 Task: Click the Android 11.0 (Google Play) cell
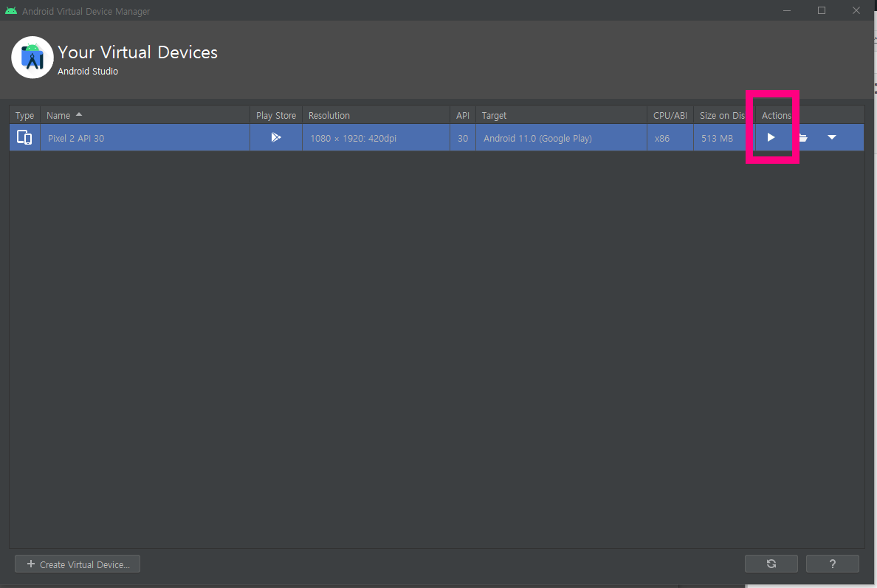561,138
